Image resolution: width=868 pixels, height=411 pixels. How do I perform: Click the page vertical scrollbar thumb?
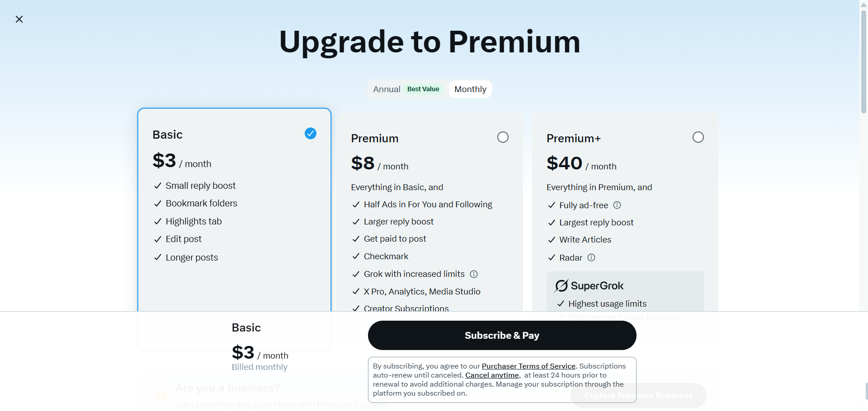(863, 61)
